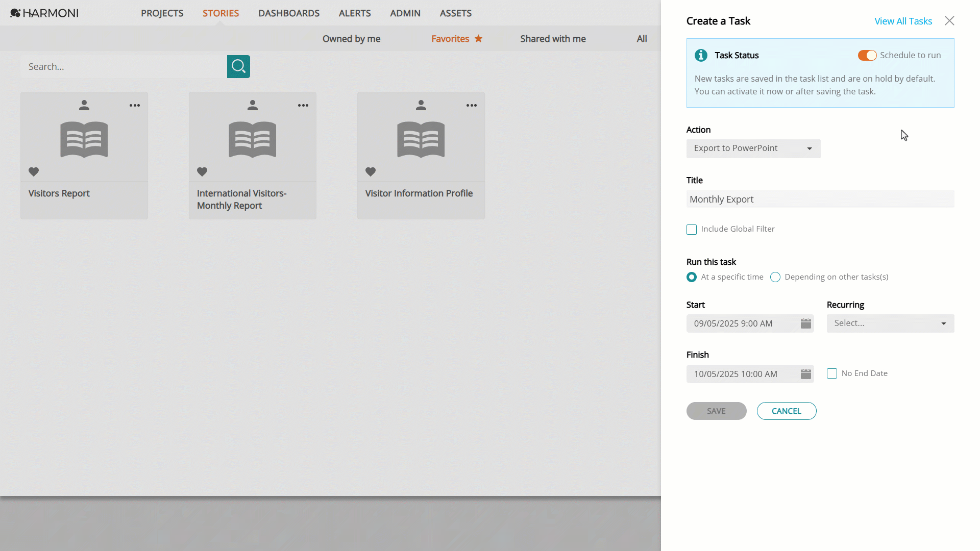Show Shared with me stories
The image size is (980, 551).
point(553,39)
